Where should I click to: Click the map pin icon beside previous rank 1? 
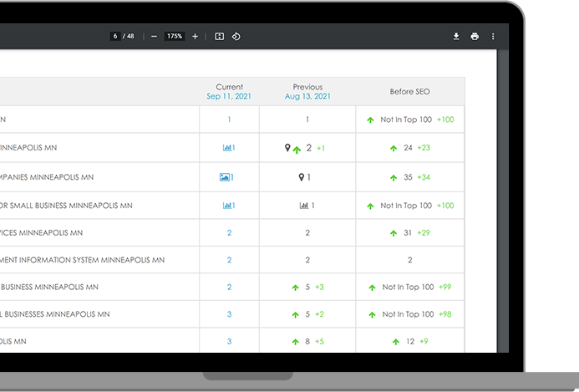point(302,177)
